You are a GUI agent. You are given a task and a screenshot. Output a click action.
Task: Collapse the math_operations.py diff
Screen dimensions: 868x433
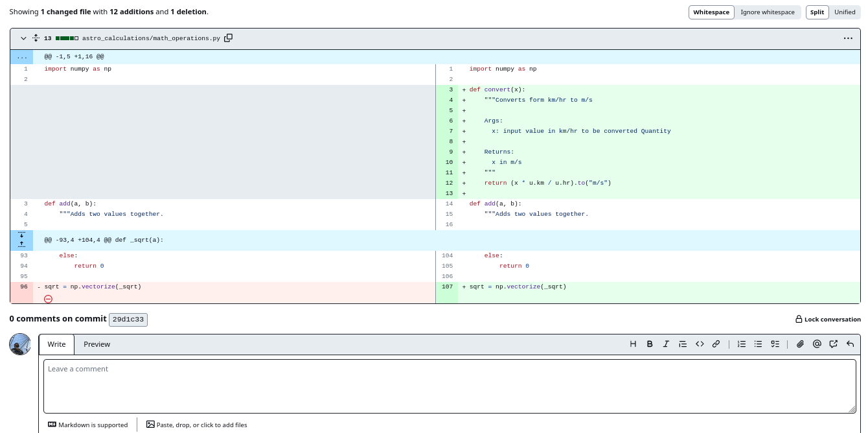click(23, 38)
